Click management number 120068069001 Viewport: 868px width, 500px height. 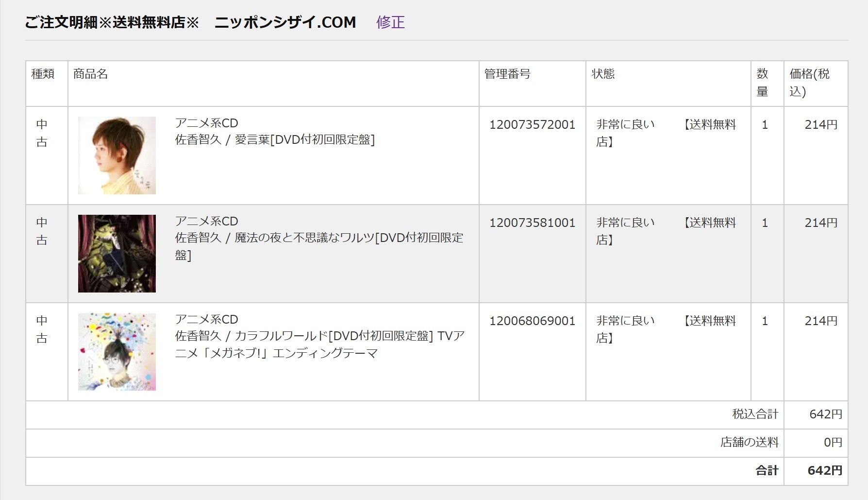click(532, 321)
